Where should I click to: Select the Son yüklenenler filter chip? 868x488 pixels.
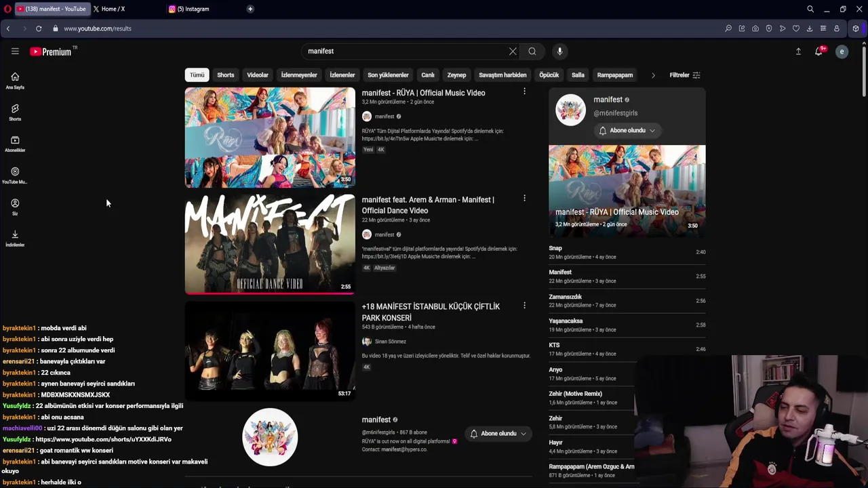[x=388, y=75]
